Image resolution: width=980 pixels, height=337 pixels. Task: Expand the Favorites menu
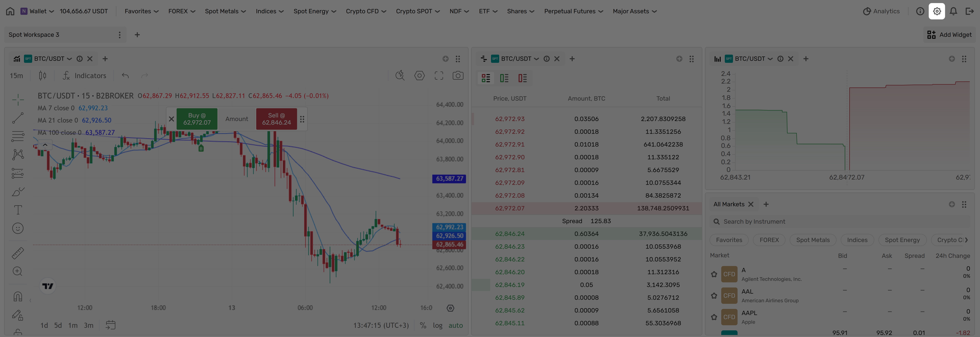click(x=142, y=11)
